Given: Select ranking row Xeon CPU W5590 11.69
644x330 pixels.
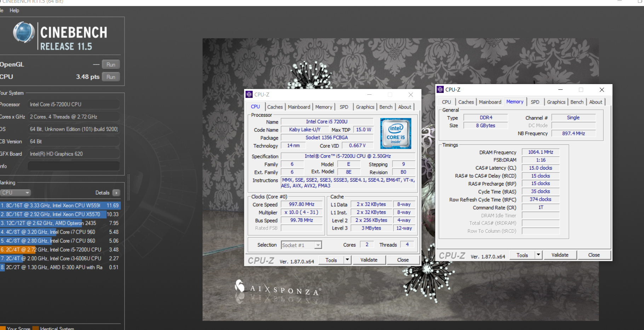Looking at the screenshot, I should [60, 205].
